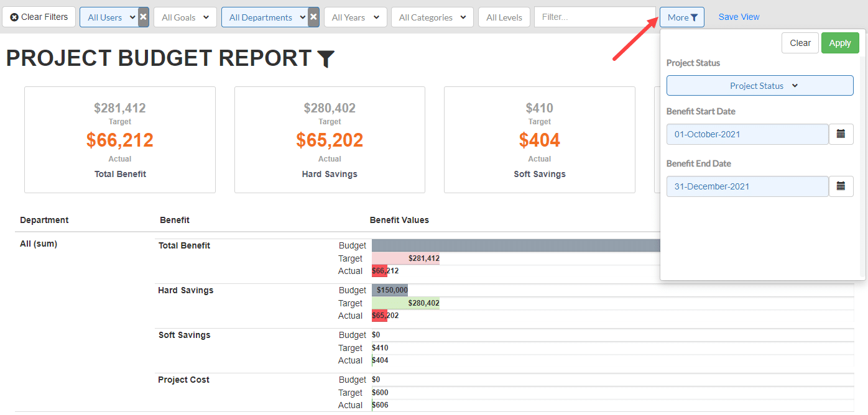Toggle the More filters panel
Image resolution: width=868 pixels, height=415 pixels.
(681, 17)
